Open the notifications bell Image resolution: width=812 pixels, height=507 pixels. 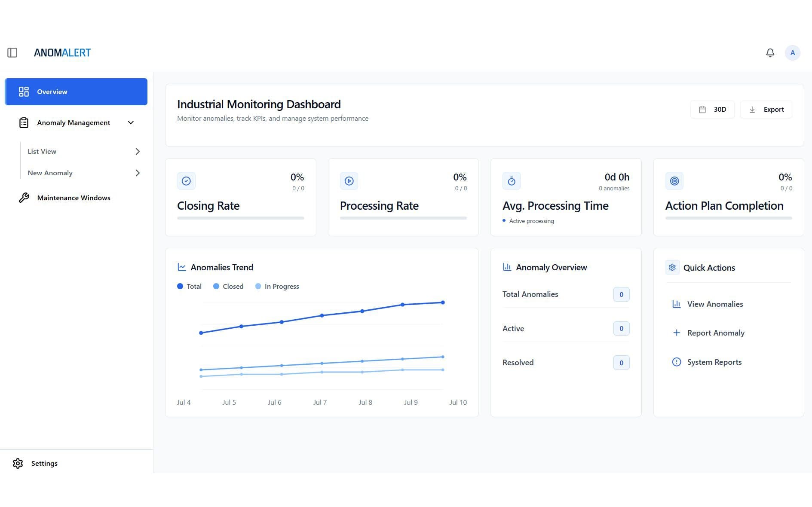point(770,53)
